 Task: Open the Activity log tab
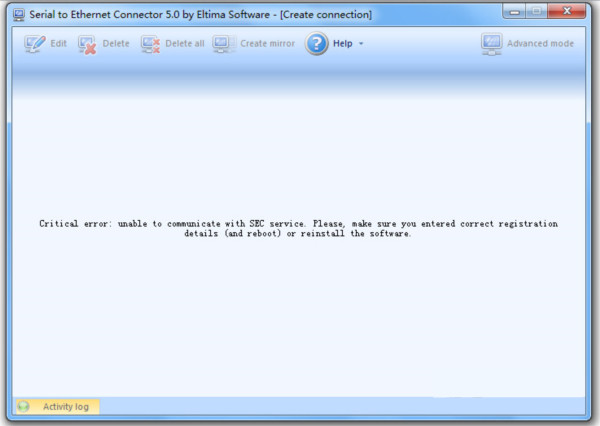coord(65,407)
